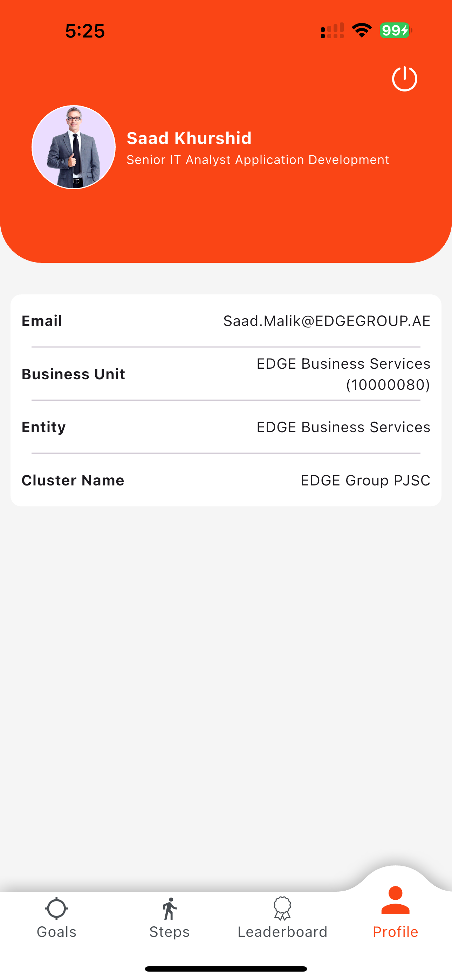The image size is (452, 980).
Task: Select the Goals tab label
Action: tap(56, 932)
